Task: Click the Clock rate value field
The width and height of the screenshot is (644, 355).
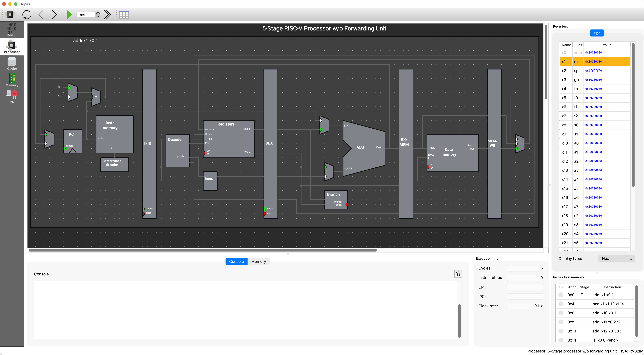Action: click(x=525, y=306)
